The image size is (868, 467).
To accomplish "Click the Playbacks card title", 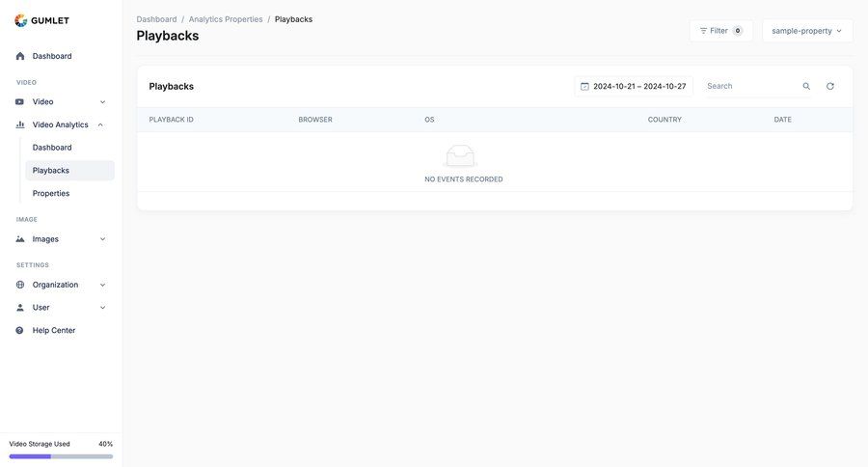I will (x=171, y=87).
